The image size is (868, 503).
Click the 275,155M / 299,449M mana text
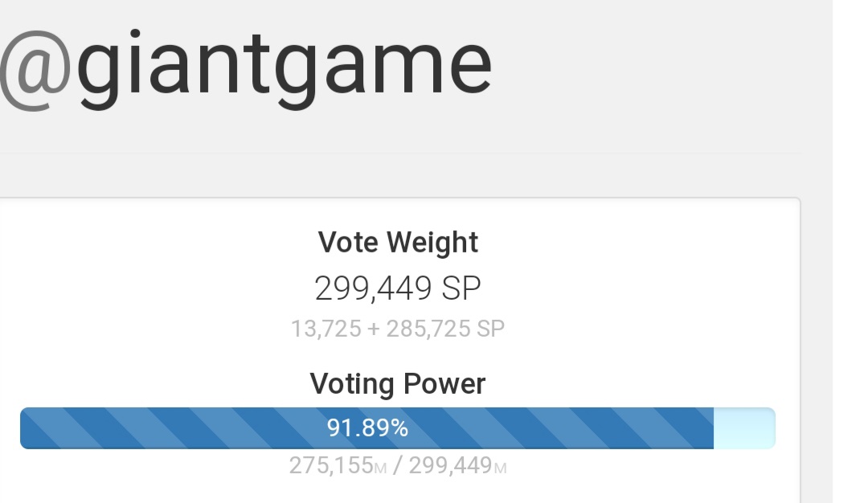pos(398,465)
